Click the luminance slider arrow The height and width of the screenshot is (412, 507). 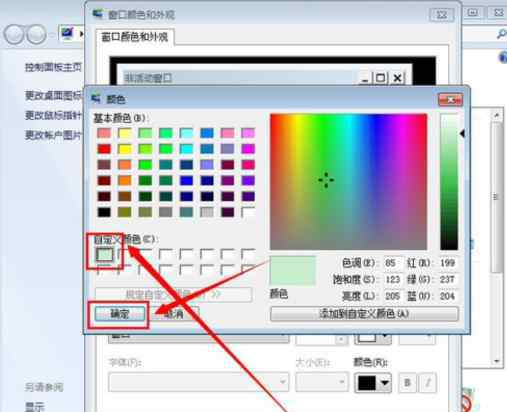(462, 134)
